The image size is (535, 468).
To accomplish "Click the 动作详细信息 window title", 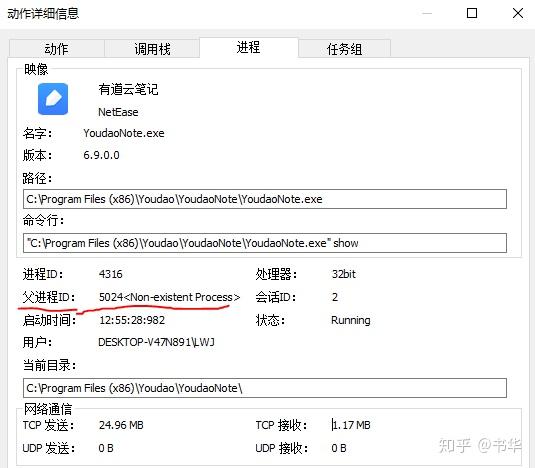I will pos(43,14).
